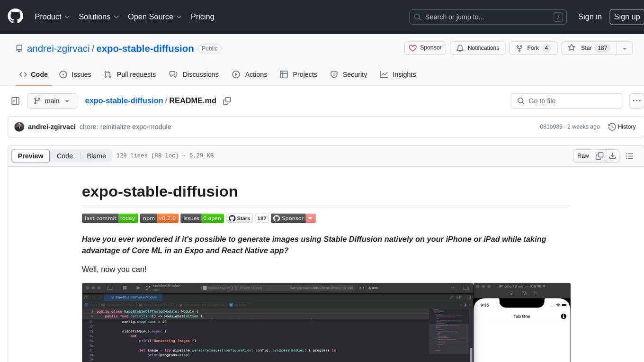Open the star lists dropdown arrow
The image size is (644, 362).
pos(625,48)
